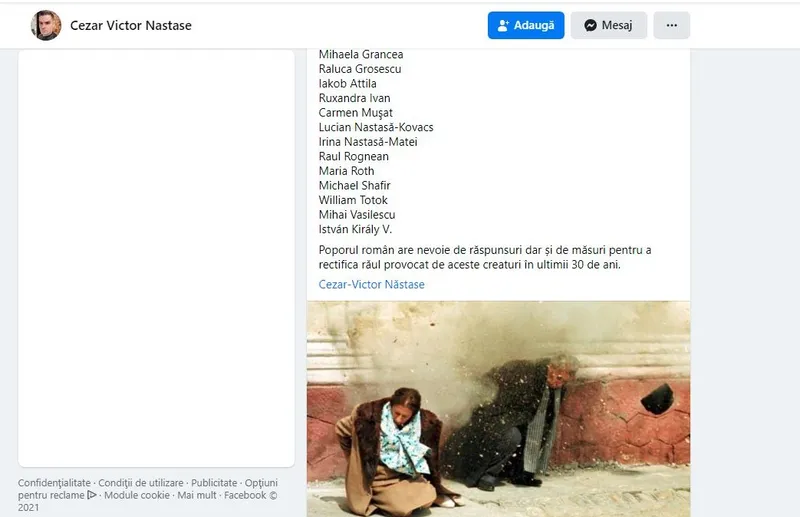Screen dimensions: 800x517
Task: Click the post text about Poporul român
Action: coord(485,257)
